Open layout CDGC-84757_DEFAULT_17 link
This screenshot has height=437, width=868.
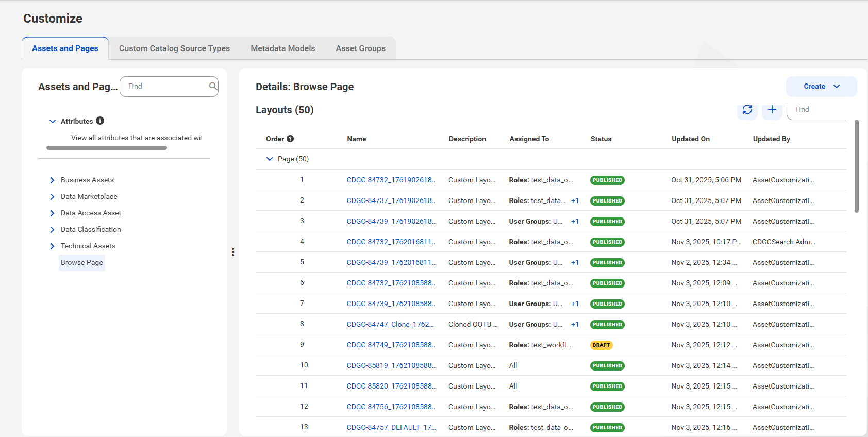pyautogui.click(x=391, y=427)
